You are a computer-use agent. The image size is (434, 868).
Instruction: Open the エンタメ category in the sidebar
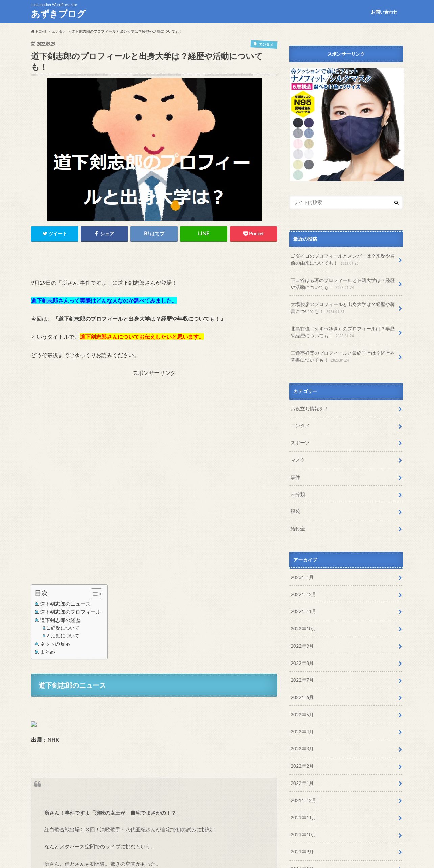pyautogui.click(x=346, y=426)
